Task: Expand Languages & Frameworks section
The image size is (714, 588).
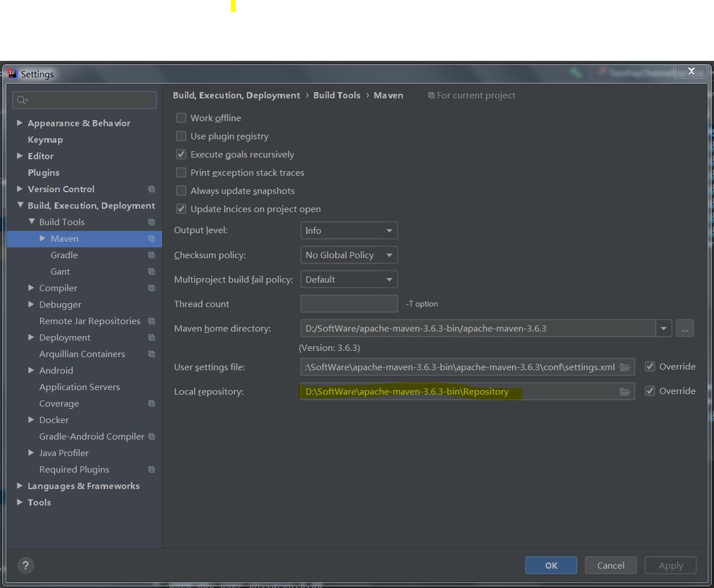Action: pyautogui.click(x=20, y=486)
